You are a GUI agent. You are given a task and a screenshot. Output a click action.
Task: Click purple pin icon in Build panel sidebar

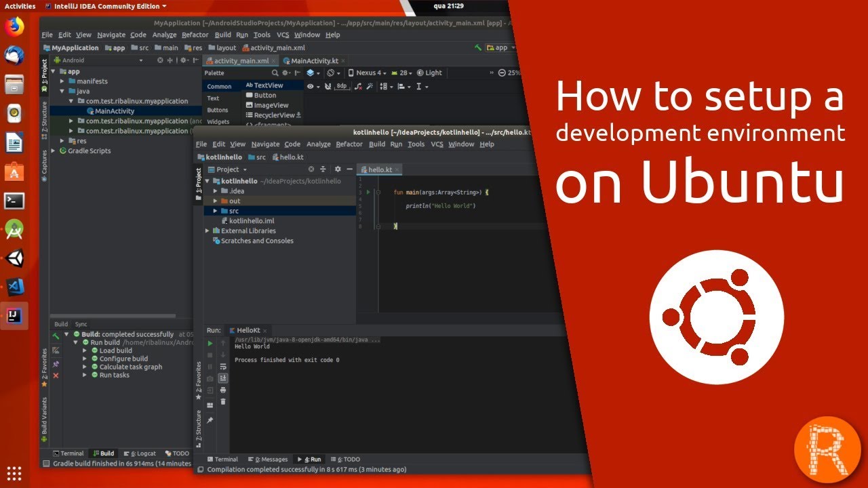[x=56, y=364]
